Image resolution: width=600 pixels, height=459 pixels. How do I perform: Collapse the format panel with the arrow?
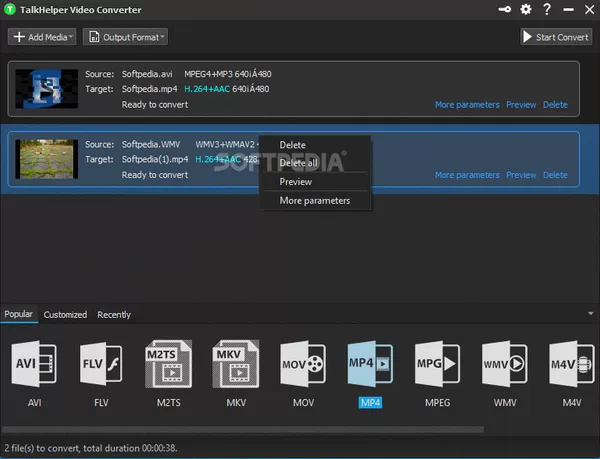[591, 313]
